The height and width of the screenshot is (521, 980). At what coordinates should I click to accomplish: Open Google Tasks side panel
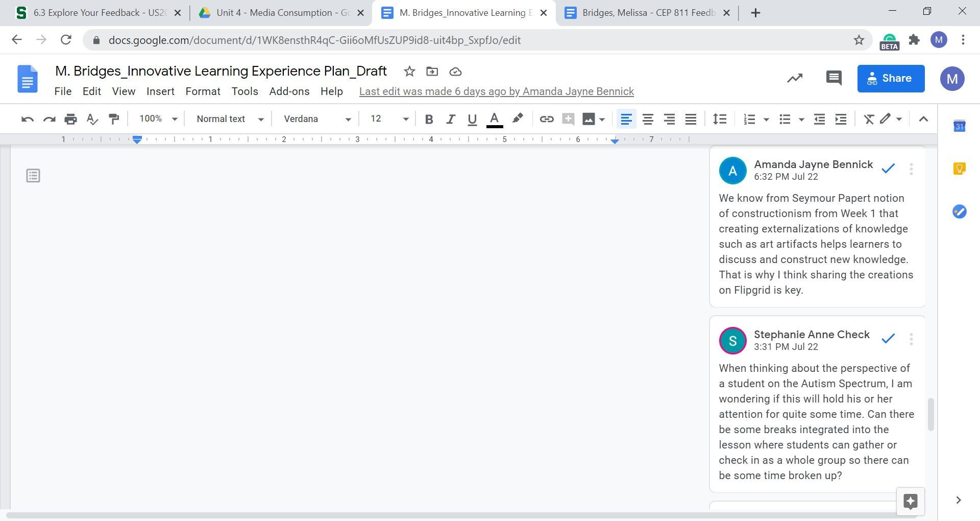tap(959, 211)
